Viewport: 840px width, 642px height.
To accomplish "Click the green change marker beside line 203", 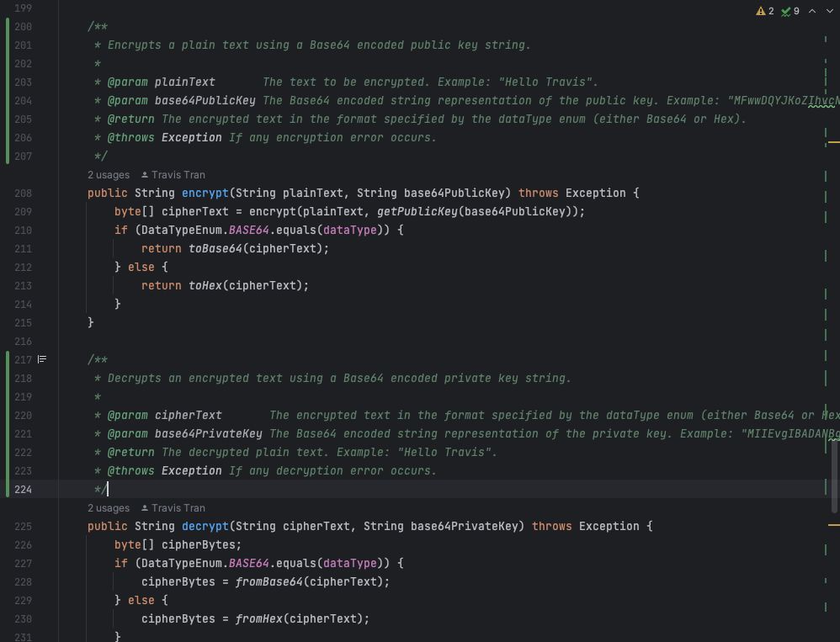I will pyautogui.click(x=8, y=82).
